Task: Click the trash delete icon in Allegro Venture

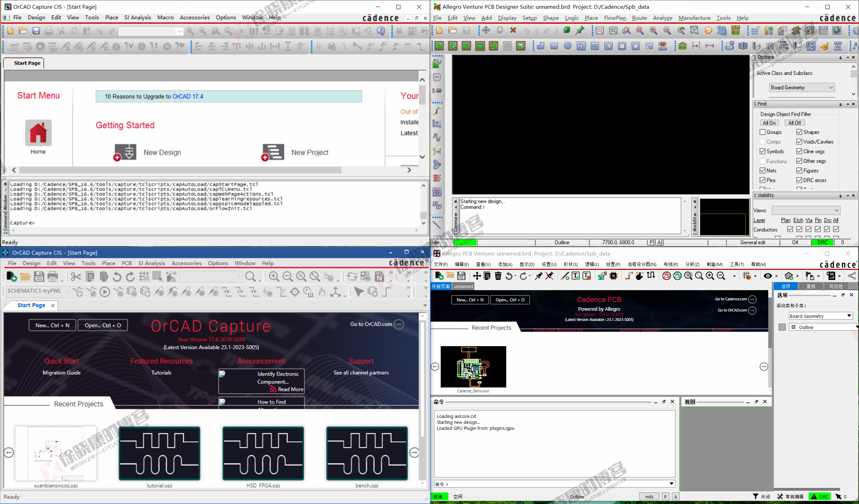Action: click(x=498, y=276)
